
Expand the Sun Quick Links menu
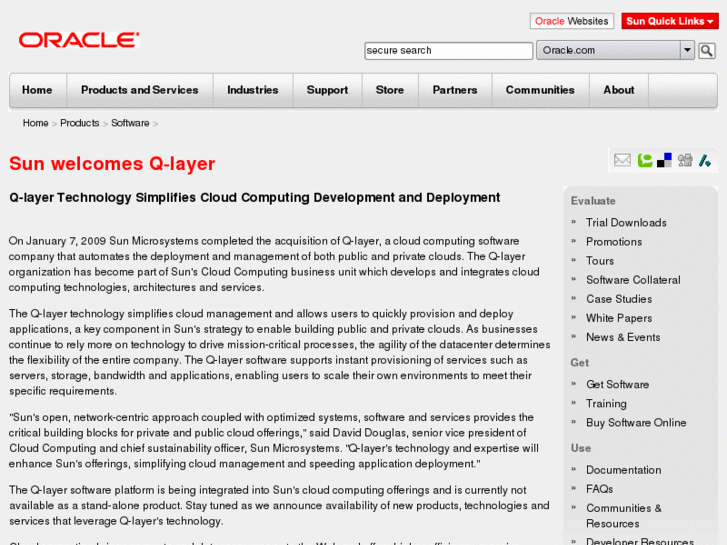670,21
